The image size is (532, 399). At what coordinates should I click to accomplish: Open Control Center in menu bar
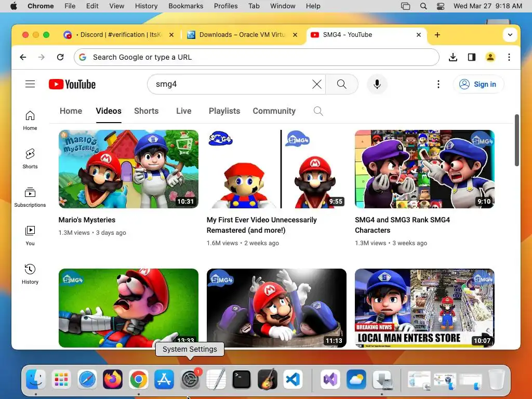441,6
